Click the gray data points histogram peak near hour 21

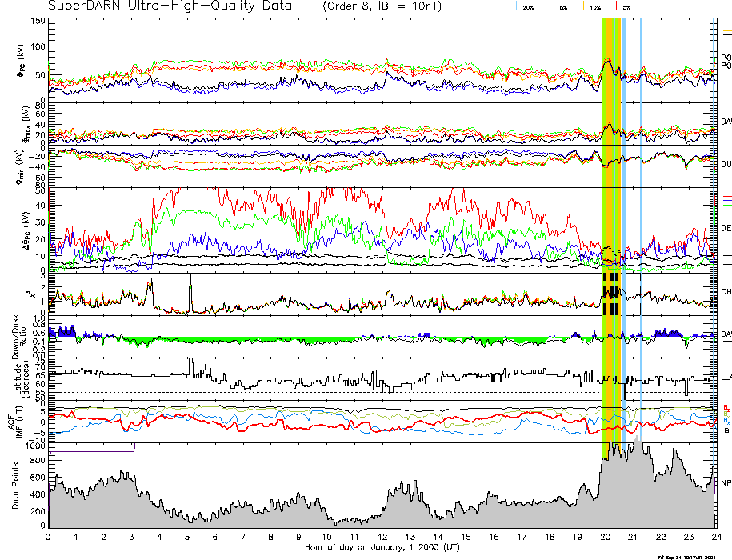(x=635, y=450)
